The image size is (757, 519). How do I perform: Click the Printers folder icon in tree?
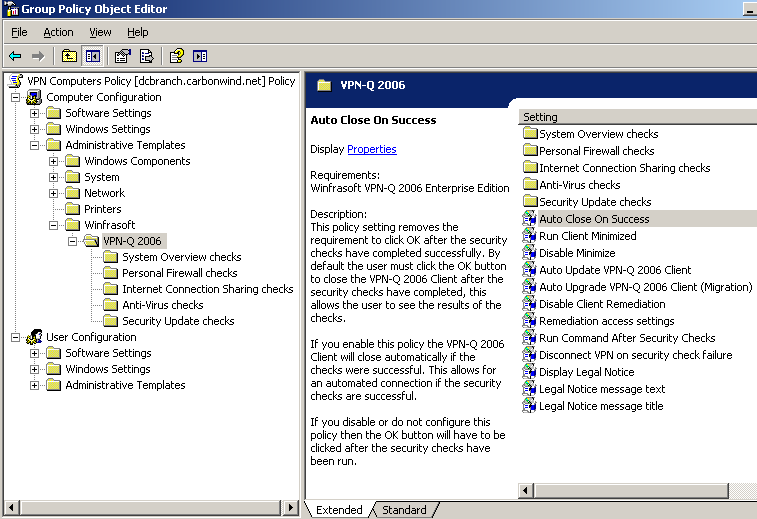(x=72, y=209)
